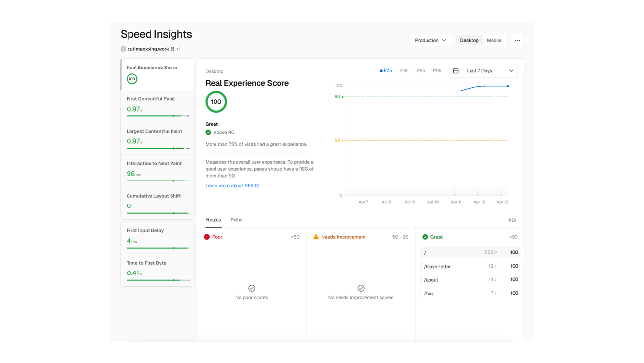
Task: Open the Routes tab
Action: (x=214, y=220)
